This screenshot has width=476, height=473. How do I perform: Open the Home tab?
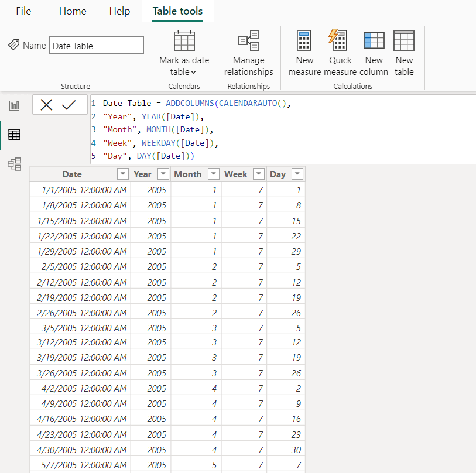point(73,11)
